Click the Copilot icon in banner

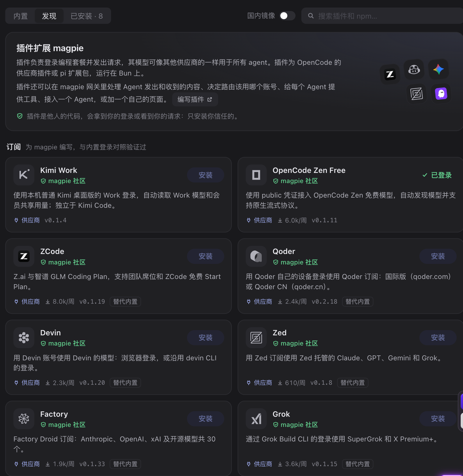point(414,69)
